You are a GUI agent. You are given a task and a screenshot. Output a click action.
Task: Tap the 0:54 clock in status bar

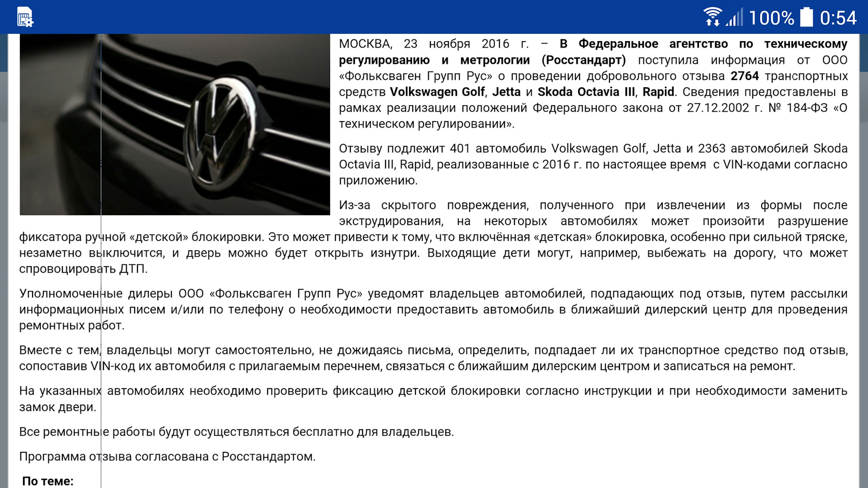coord(838,18)
